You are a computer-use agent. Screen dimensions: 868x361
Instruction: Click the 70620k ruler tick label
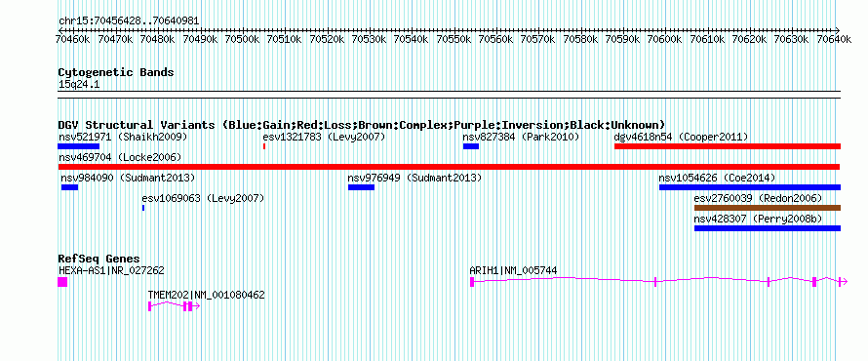click(x=750, y=39)
